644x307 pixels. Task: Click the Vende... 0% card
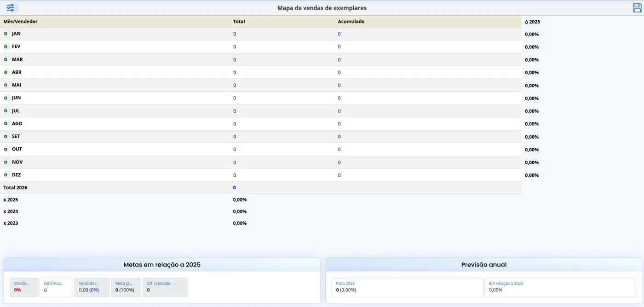tap(24, 287)
